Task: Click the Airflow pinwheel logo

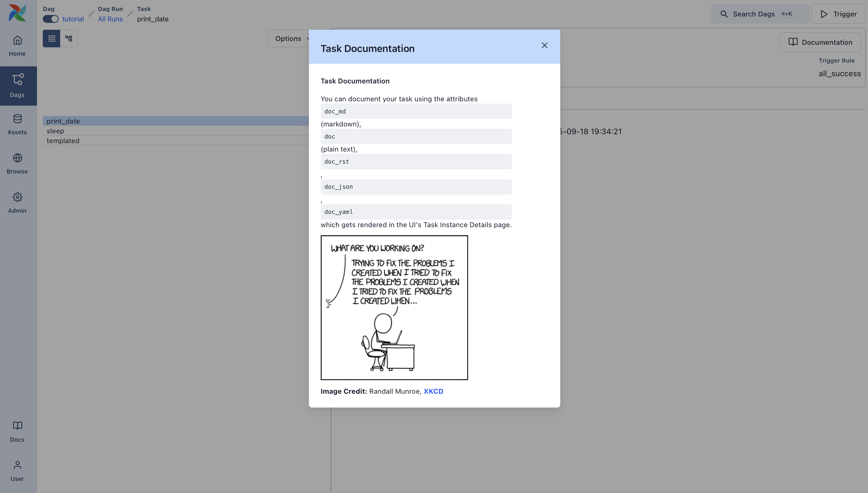Action: [x=17, y=13]
